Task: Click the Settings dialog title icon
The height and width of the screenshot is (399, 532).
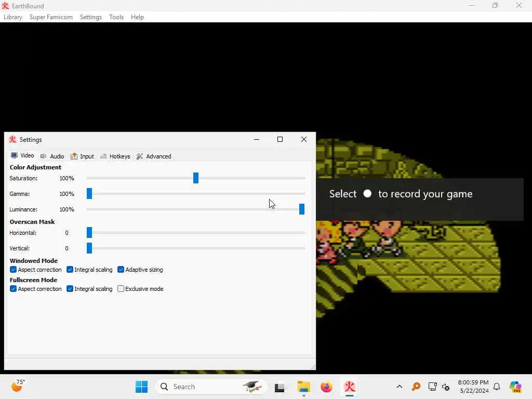Action: pyautogui.click(x=12, y=139)
